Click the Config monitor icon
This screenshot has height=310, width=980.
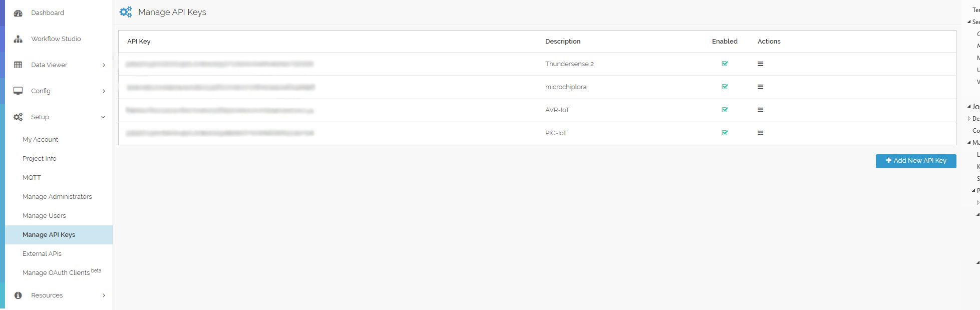19,91
